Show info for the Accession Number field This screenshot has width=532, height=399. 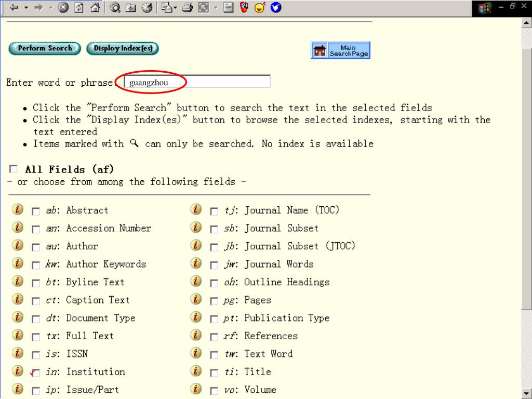tap(18, 228)
